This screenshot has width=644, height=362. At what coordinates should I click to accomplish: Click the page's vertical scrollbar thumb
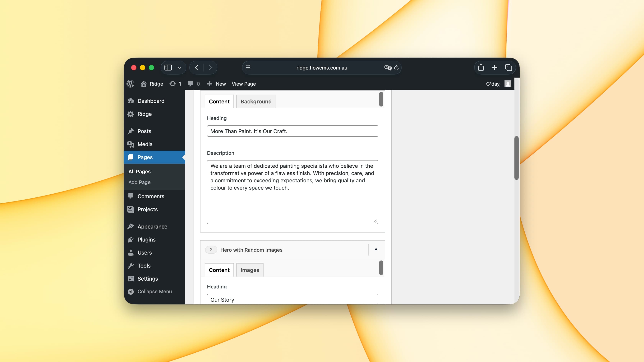(516, 158)
